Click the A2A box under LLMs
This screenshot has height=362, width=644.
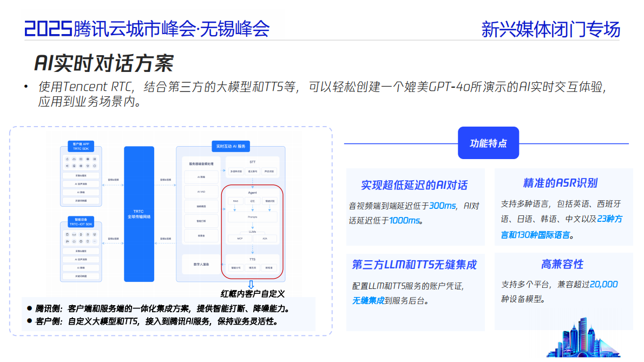pos(265,239)
